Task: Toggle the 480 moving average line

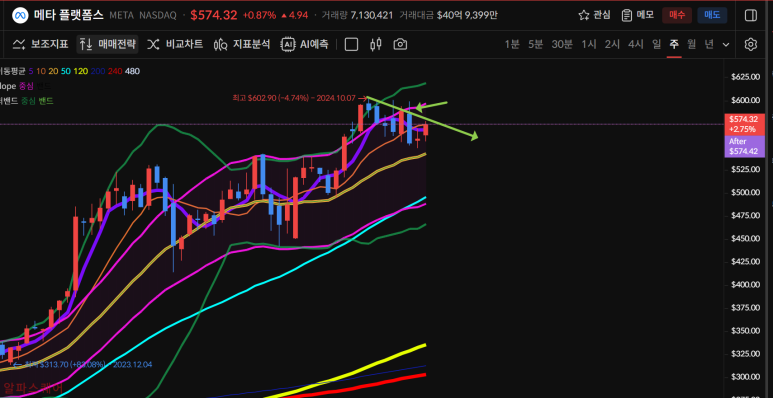Action: [132, 71]
